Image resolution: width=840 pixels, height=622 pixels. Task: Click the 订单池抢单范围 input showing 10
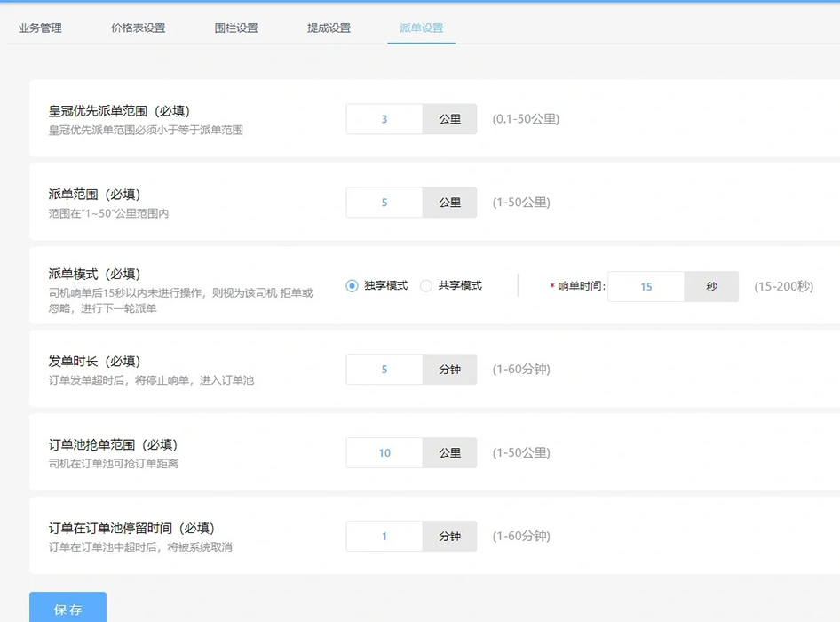point(383,452)
